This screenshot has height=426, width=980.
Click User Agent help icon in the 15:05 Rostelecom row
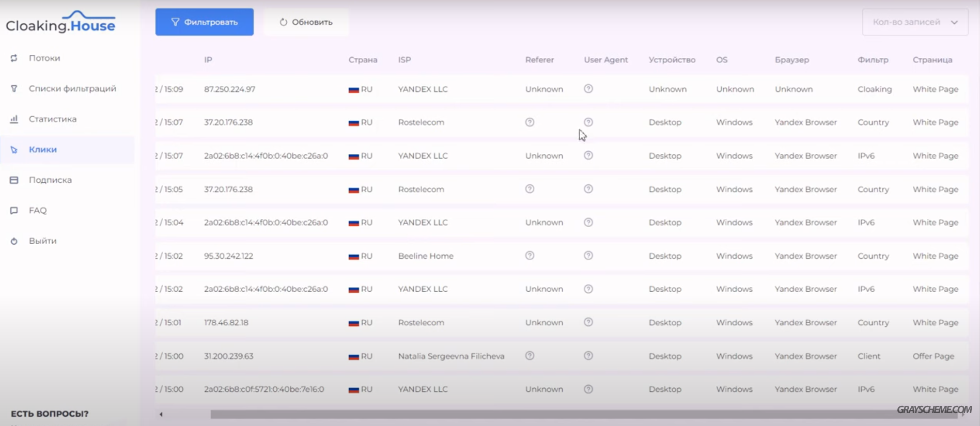(x=588, y=189)
